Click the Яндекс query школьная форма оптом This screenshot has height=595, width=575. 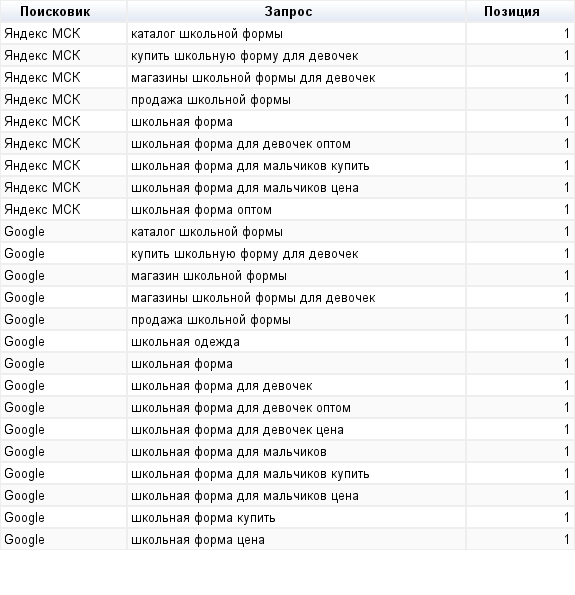(202, 210)
